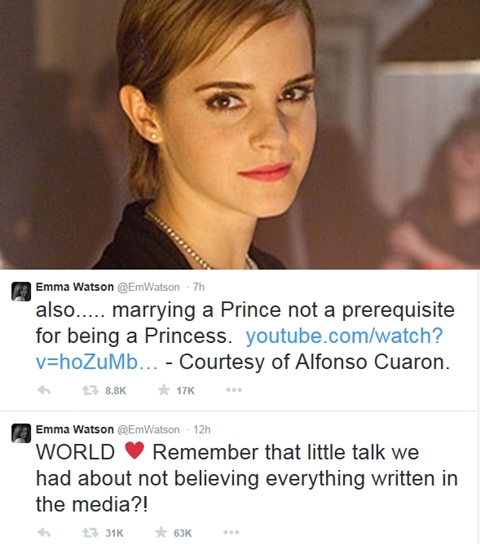Open the avatar thumbnail of the first tweet
Image resolution: width=480 pixels, height=544 pixels.
[21, 291]
